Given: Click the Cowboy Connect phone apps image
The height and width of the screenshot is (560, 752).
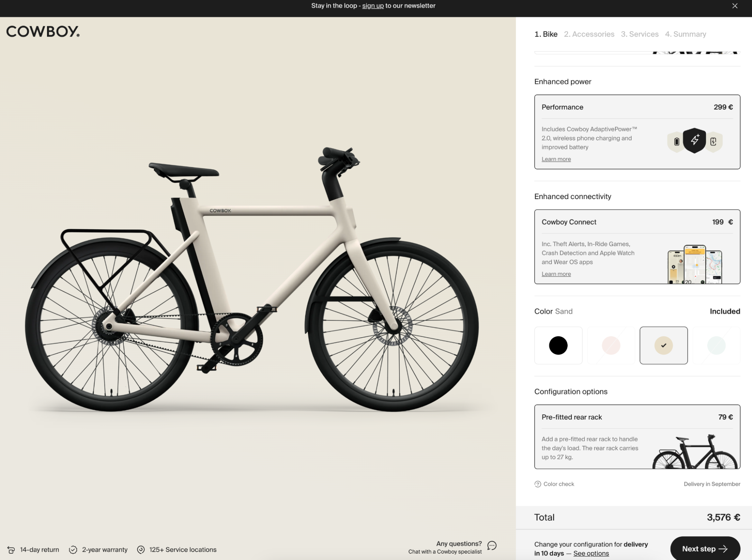Looking at the screenshot, I should [694, 264].
